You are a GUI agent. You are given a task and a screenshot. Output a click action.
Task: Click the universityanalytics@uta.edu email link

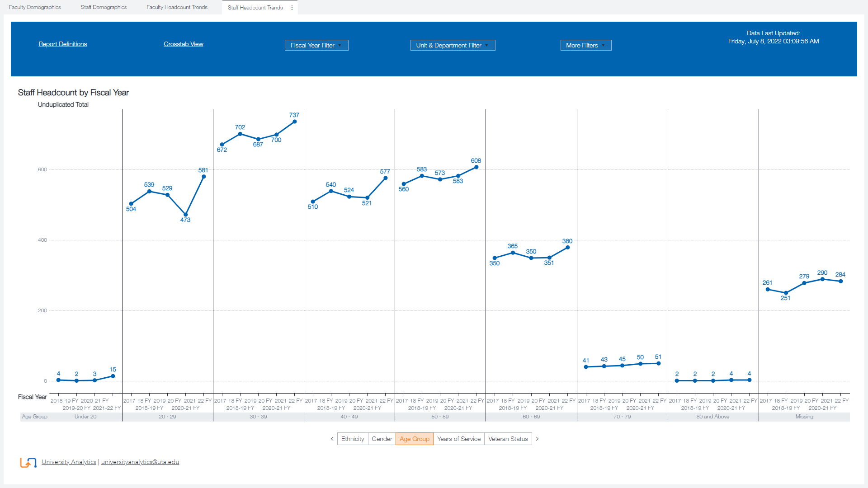[140, 462]
